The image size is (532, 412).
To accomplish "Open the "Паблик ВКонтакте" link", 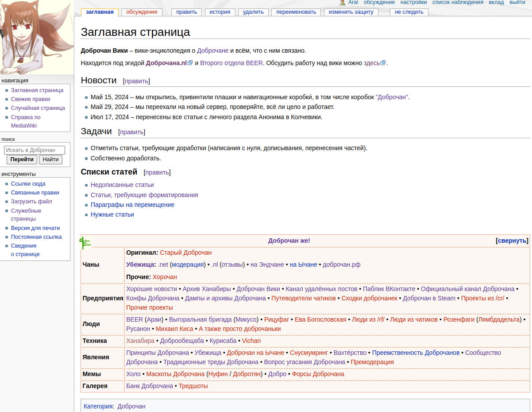I will [x=389, y=289].
